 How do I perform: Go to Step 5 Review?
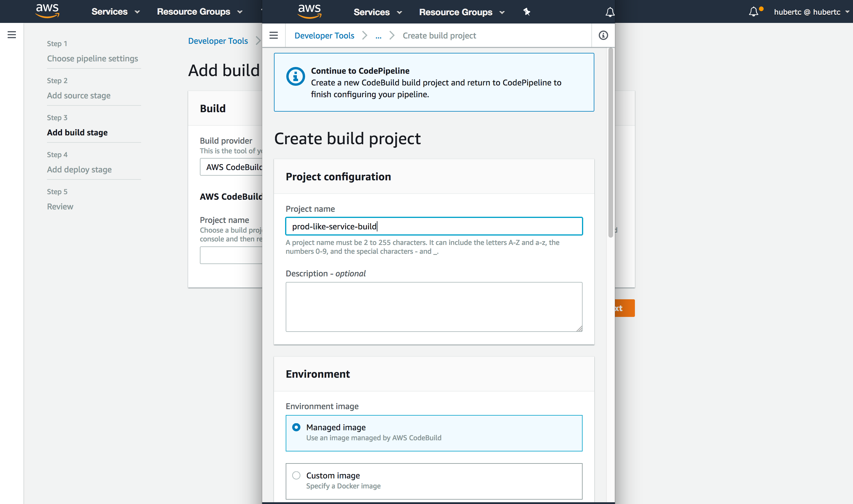tap(60, 206)
